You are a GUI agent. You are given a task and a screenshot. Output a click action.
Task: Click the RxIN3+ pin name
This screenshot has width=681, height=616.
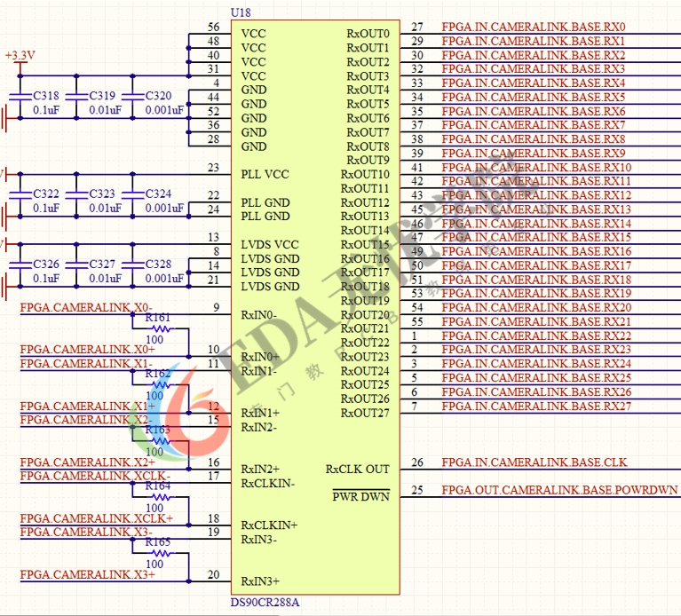pos(260,581)
